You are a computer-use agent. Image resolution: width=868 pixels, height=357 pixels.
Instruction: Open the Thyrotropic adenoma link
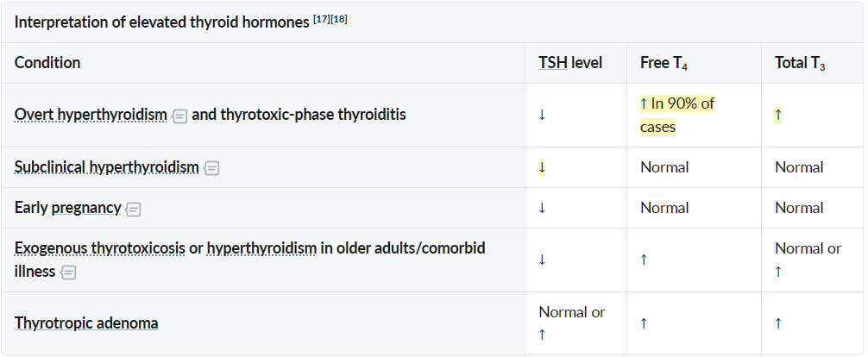[x=86, y=323]
